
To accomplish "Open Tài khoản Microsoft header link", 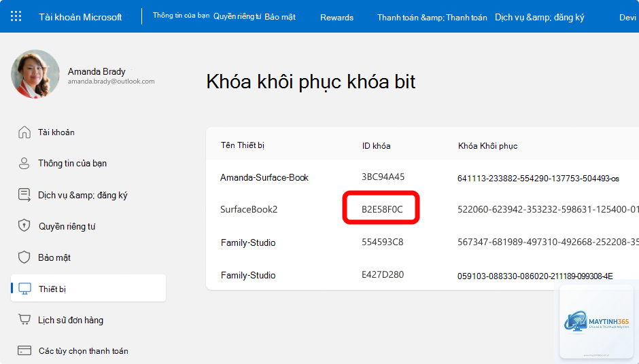I will tap(80, 17).
